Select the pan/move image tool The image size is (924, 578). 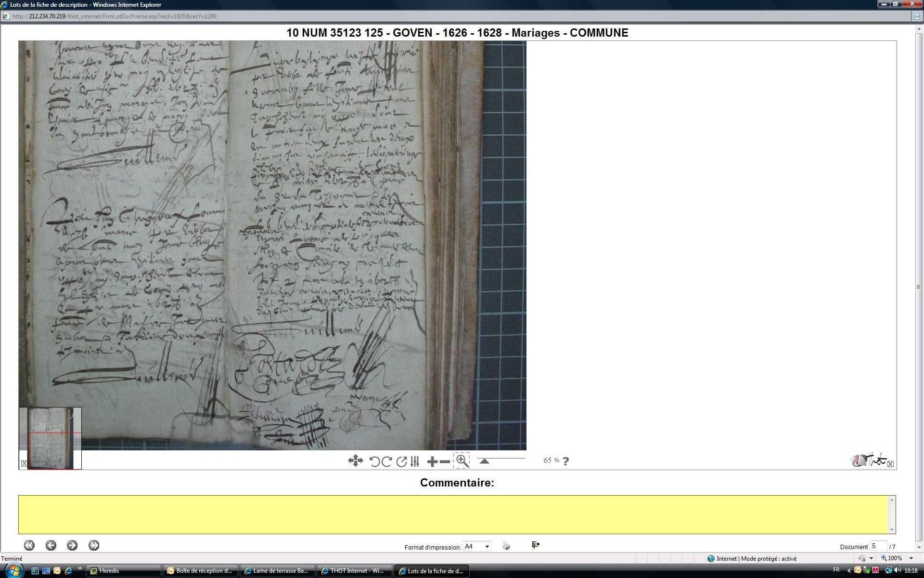(355, 461)
